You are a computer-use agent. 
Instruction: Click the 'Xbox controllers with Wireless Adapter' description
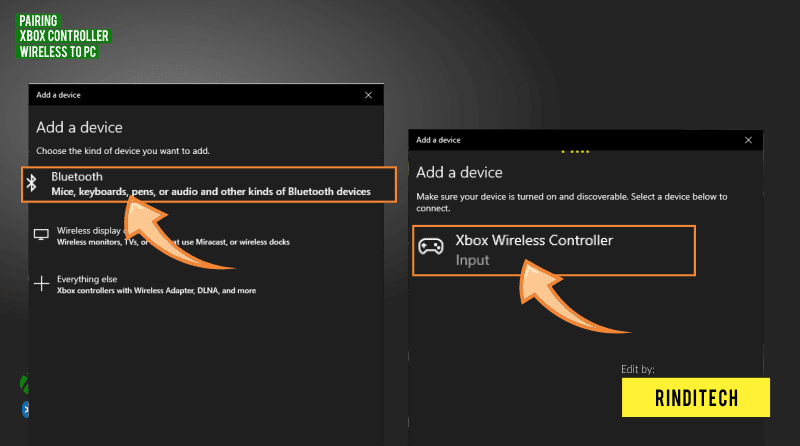coord(157,290)
